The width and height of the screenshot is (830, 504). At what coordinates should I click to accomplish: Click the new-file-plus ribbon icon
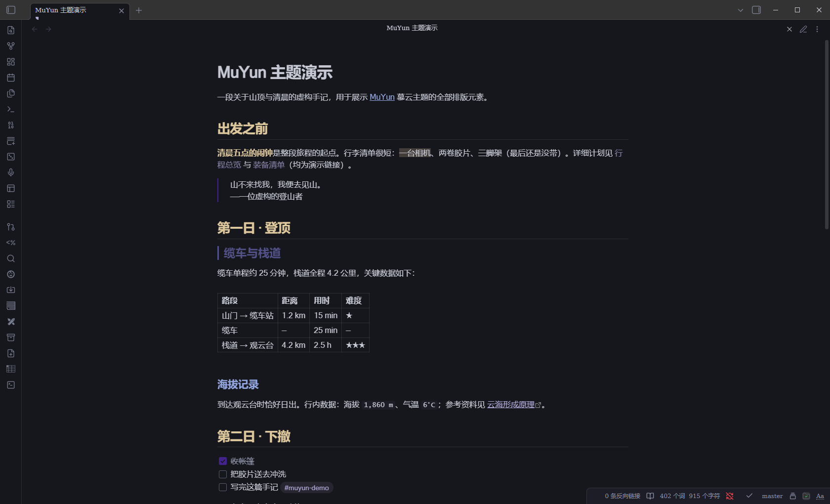[11, 353]
